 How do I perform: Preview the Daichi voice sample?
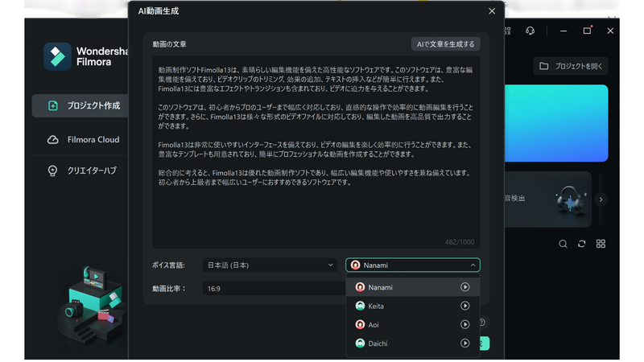[464, 343]
